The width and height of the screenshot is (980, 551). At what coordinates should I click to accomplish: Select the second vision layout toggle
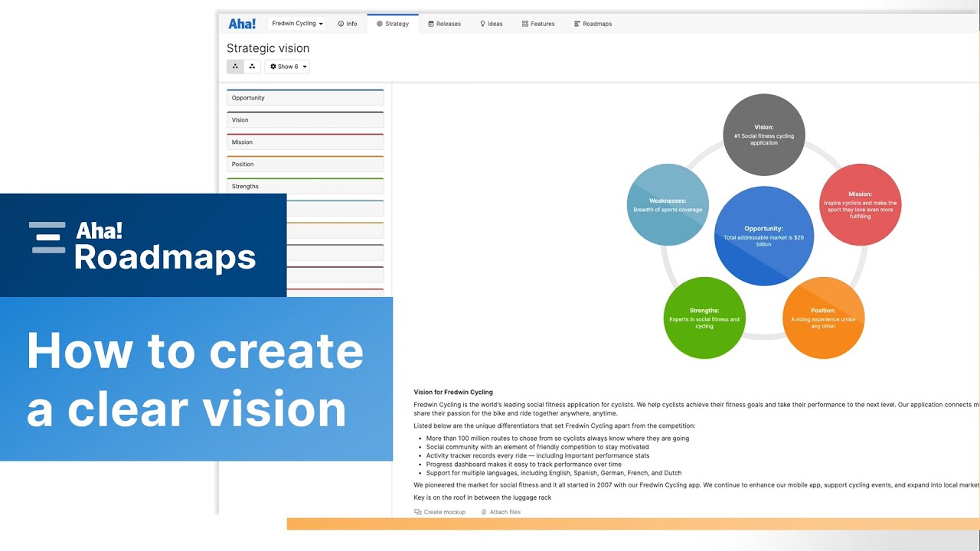pos(252,67)
